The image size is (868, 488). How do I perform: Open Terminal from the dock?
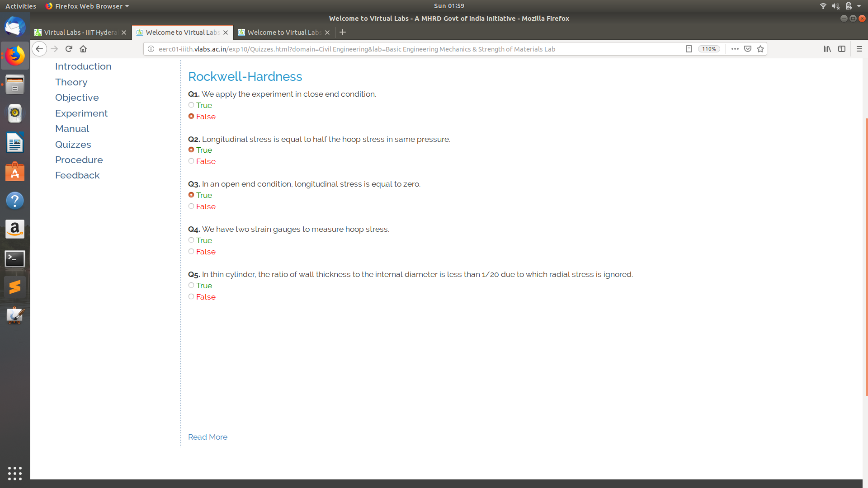(15, 259)
